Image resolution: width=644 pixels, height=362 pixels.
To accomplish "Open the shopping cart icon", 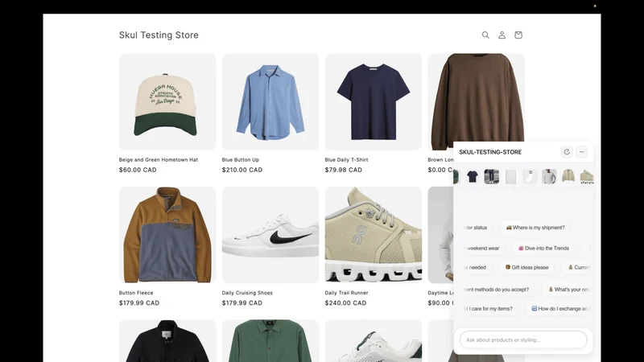I will pyautogui.click(x=518, y=35).
